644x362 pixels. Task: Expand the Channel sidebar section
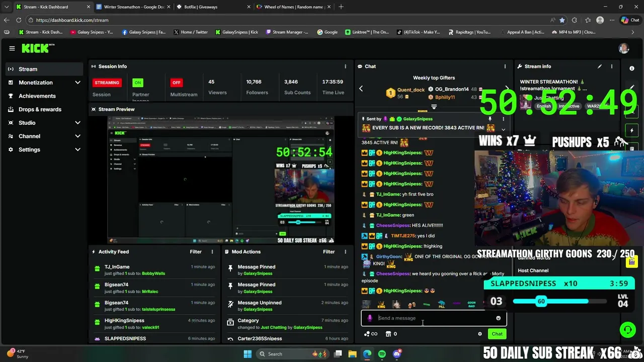click(77, 136)
